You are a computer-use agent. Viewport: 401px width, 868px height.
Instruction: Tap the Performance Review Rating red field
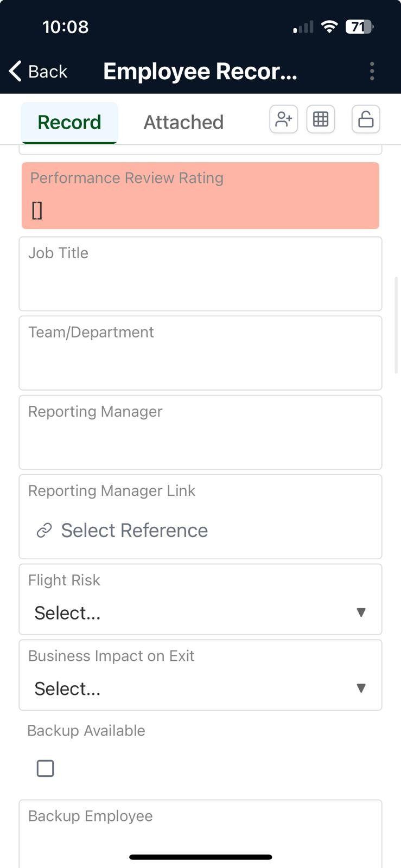(x=200, y=196)
